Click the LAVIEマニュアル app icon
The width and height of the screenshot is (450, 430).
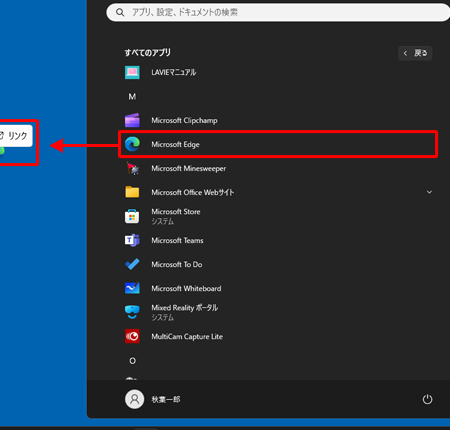[x=132, y=72]
